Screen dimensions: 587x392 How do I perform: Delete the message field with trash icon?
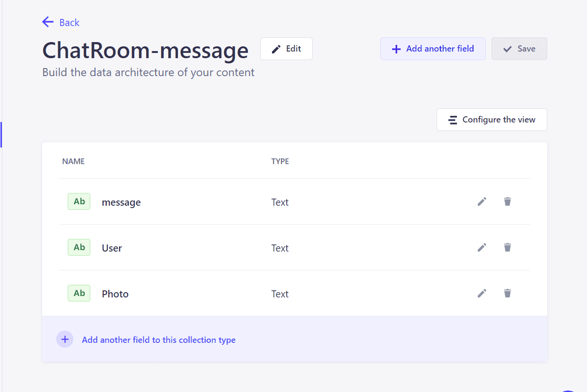[508, 202]
